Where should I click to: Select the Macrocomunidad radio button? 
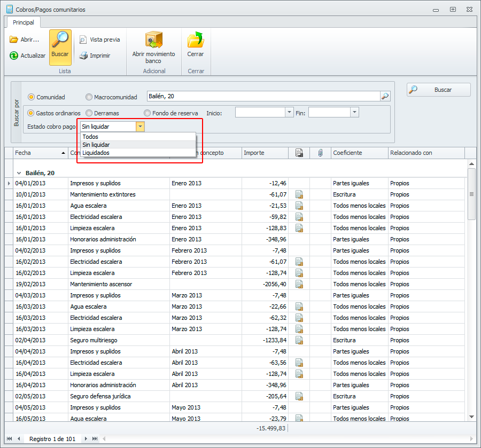coord(89,97)
